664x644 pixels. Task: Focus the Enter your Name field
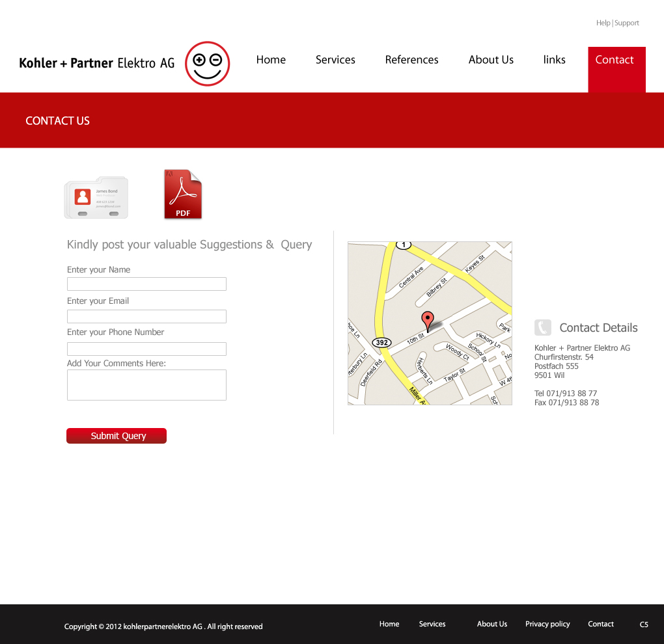[x=146, y=284]
